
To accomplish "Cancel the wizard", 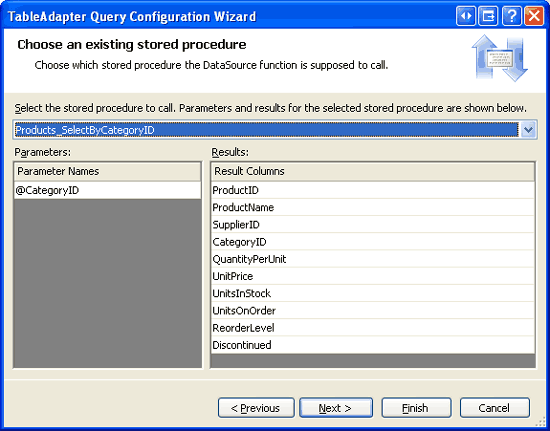I will point(495,408).
